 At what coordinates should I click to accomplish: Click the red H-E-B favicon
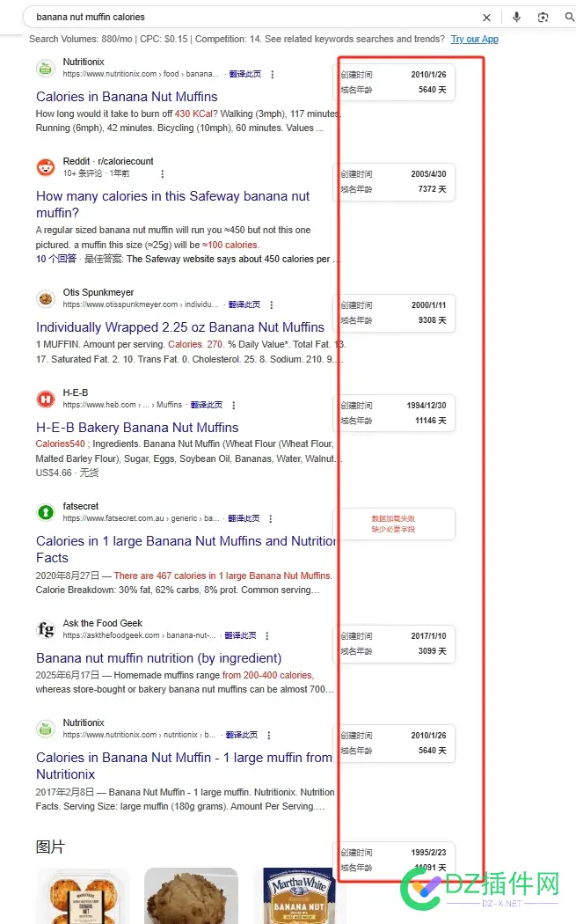pyautogui.click(x=46, y=399)
